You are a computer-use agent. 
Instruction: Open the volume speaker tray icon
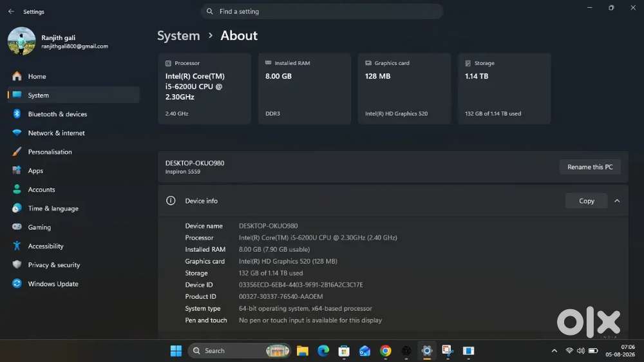[581, 350]
